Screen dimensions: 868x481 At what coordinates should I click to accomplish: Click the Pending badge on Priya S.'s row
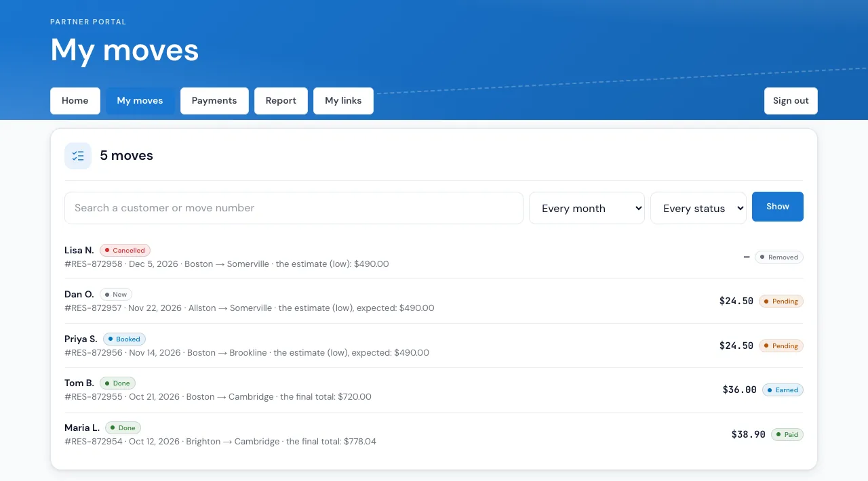coord(781,346)
